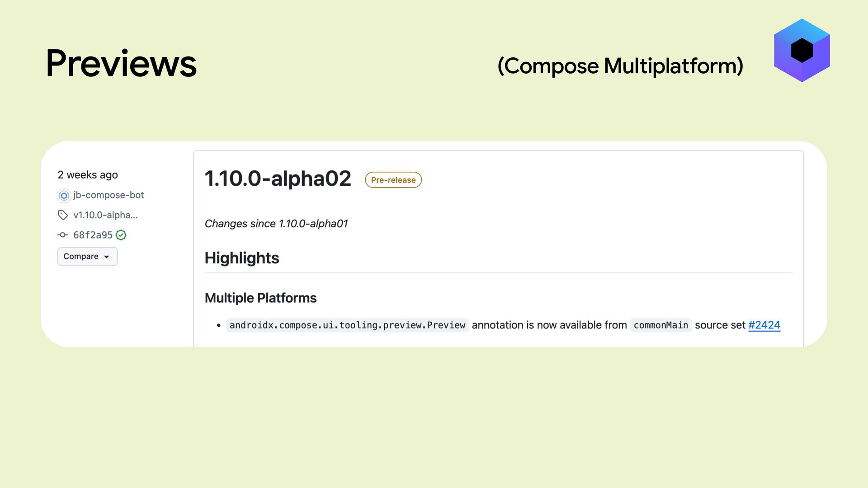The height and width of the screenshot is (488, 868).
Task: Click the commonMain code snippet
Action: click(x=660, y=325)
